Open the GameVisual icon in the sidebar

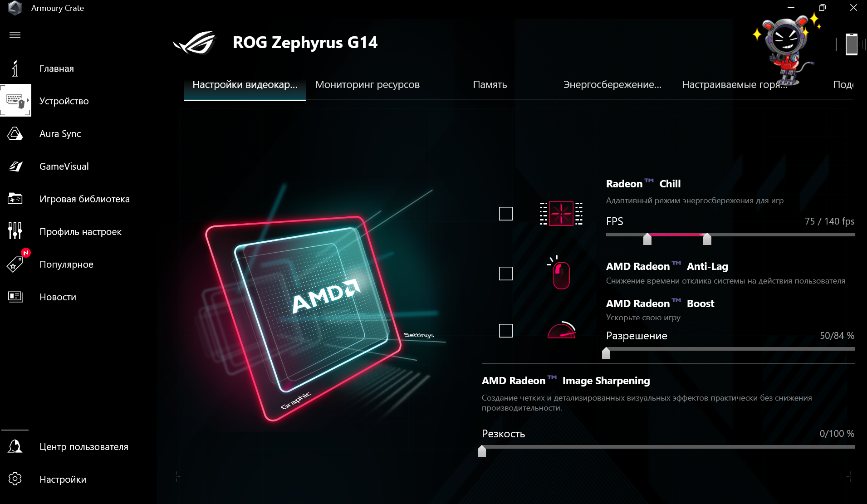[15, 166]
